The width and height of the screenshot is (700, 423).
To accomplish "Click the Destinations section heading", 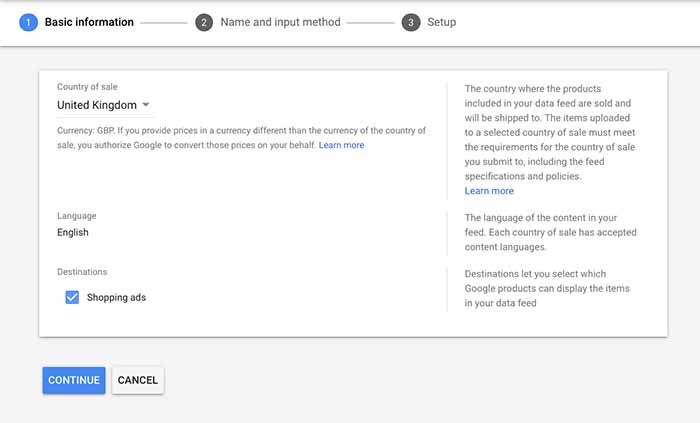I will coord(82,271).
